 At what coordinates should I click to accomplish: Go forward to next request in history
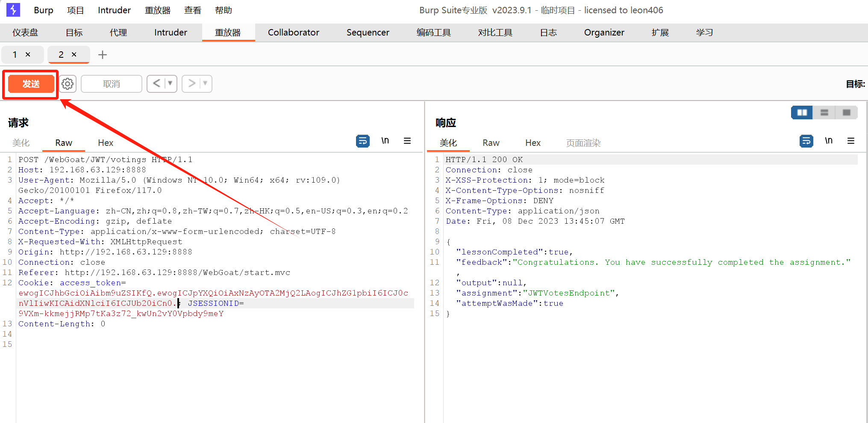(191, 83)
